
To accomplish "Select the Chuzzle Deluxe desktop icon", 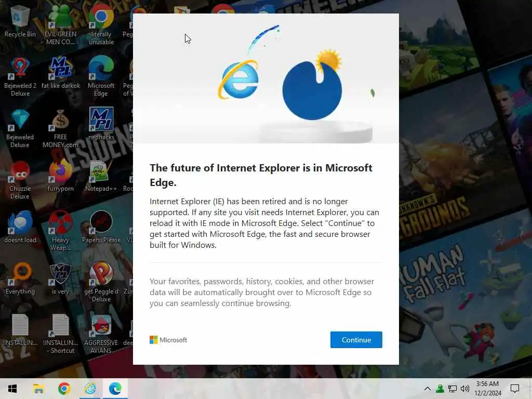I will (x=20, y=180).
